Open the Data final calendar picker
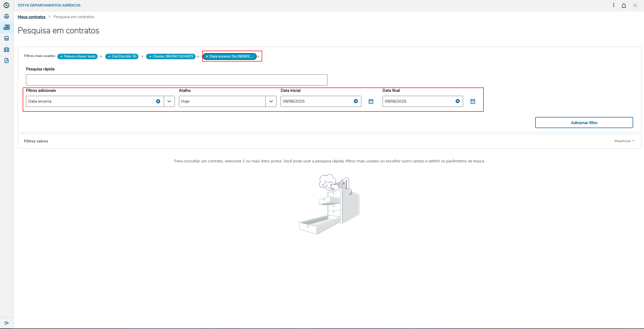Image resolution: width=644 pixels, height=329 pixels. [x=473, y=101]
